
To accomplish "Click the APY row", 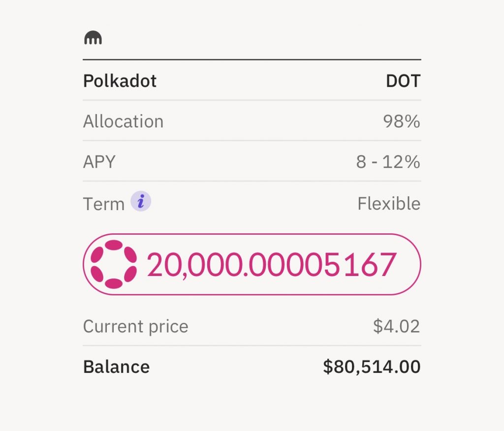I will [x=252, y=161].
